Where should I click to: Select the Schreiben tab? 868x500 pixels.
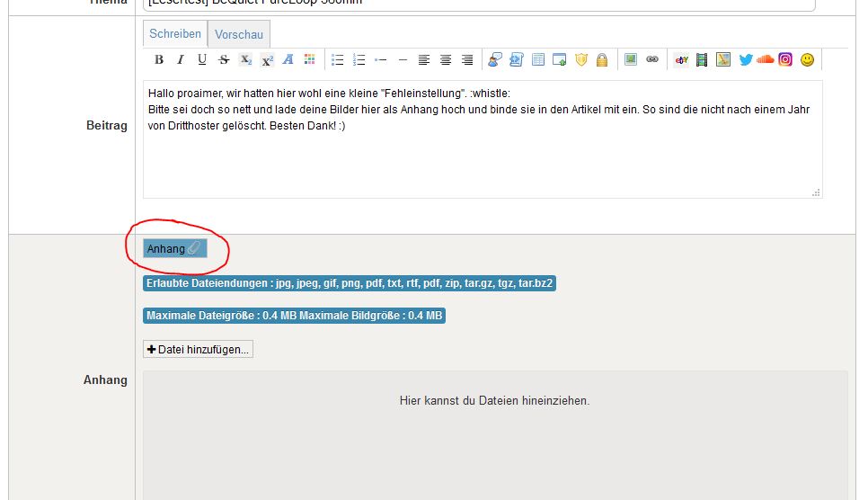click(175, 34)
